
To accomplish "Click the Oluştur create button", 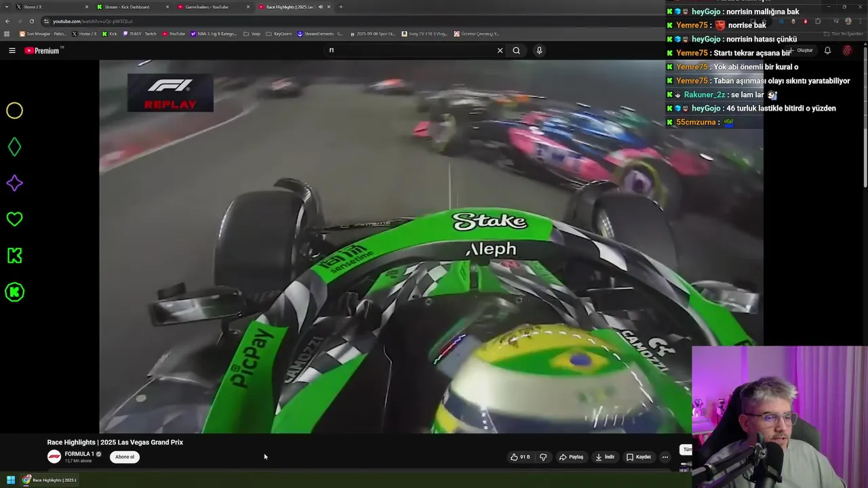I will pos(802,50).
